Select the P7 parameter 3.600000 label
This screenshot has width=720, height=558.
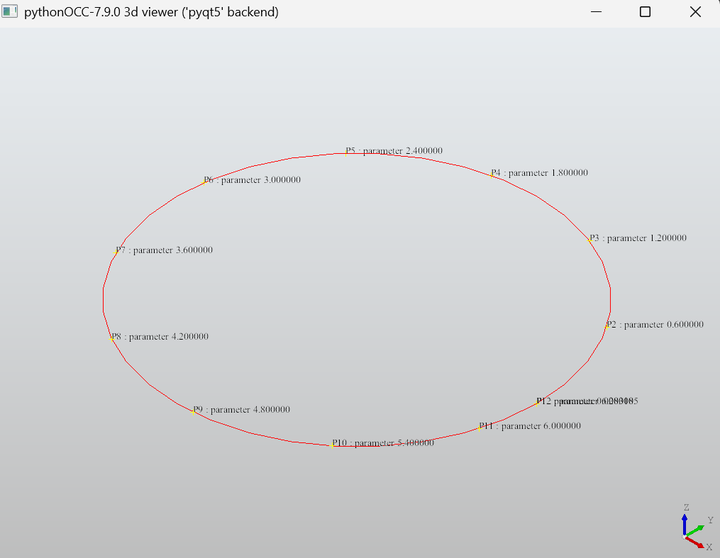164,250
